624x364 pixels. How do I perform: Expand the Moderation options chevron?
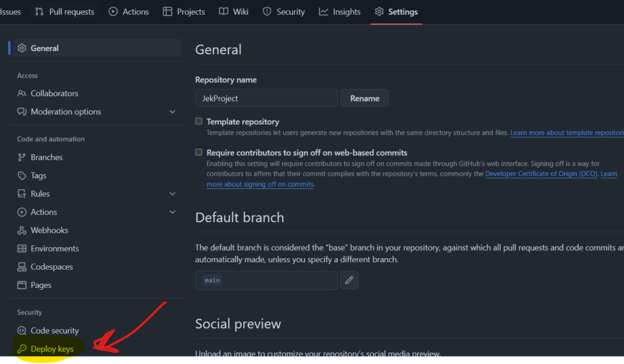[172, 111]
